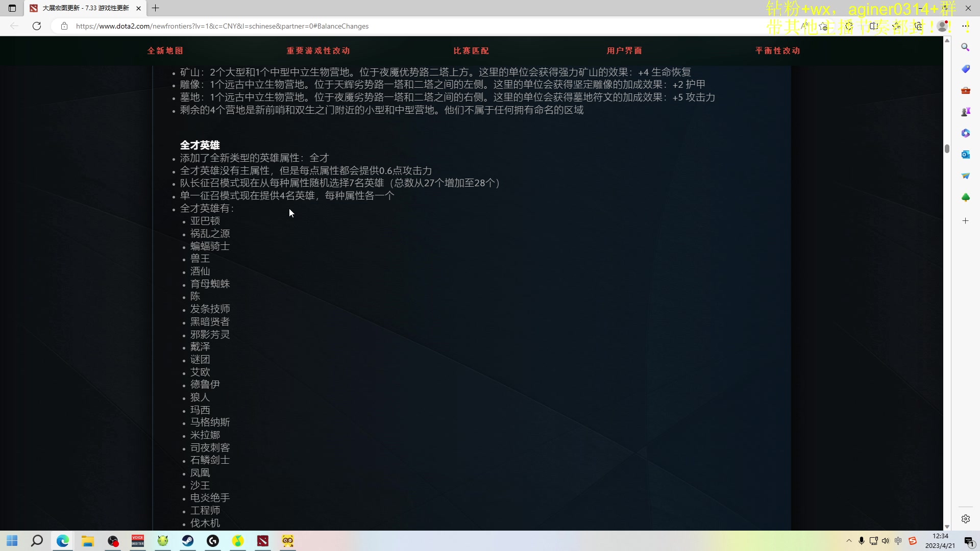Click the Edge profile avatar icon
The height and width of the screenshot is (551, 980).
pos(942,26)
